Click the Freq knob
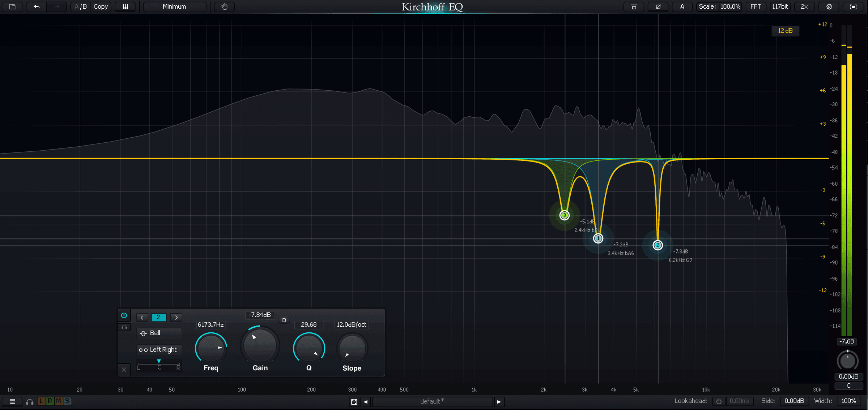Image resolution: width=868 pixels, height=410 pixels. [x=211, y=348]
